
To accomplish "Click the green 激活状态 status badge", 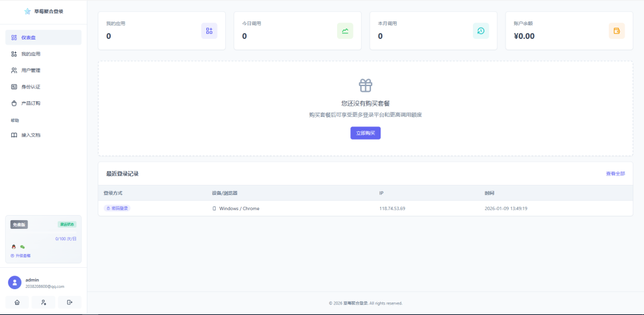I will (x=67, y=224).
